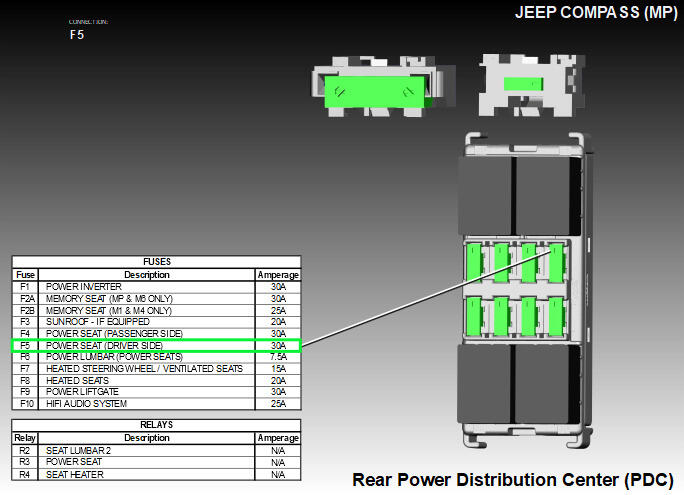Click the 20A amperage for SUNROOF row

point(278,322)
